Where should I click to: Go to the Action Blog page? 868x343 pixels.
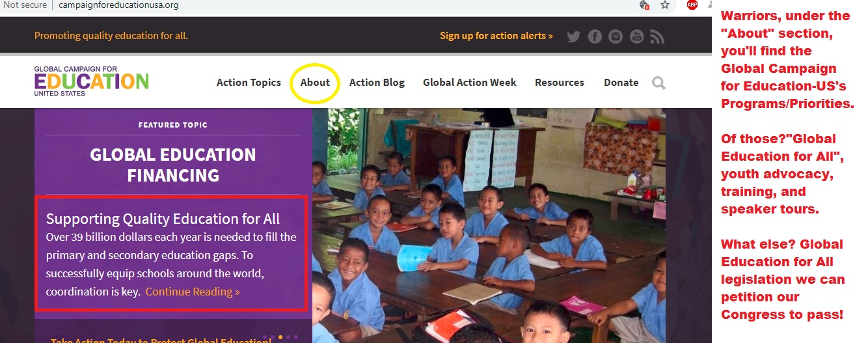click(x=377, y=83)
